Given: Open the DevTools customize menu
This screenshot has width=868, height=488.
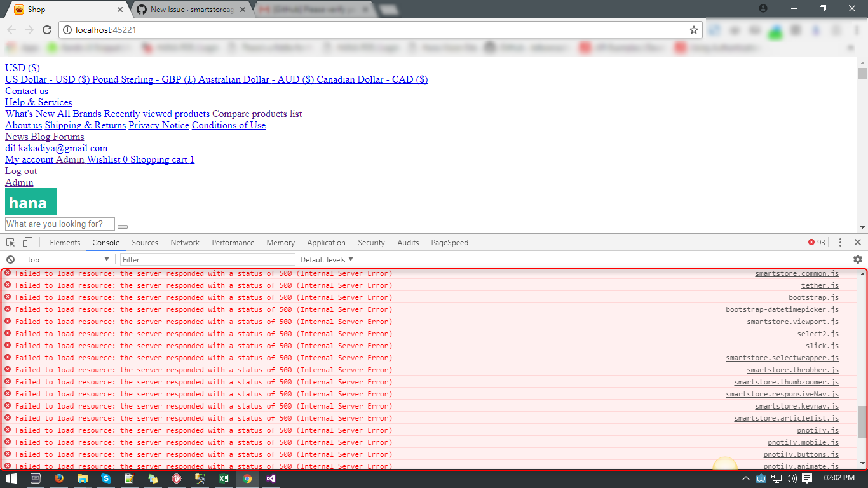Looking at the screenshot, I should (840, 242).
